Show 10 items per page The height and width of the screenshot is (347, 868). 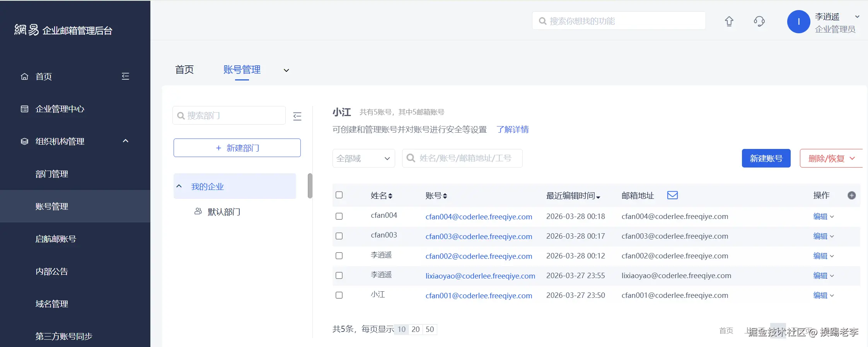(401, 329)
